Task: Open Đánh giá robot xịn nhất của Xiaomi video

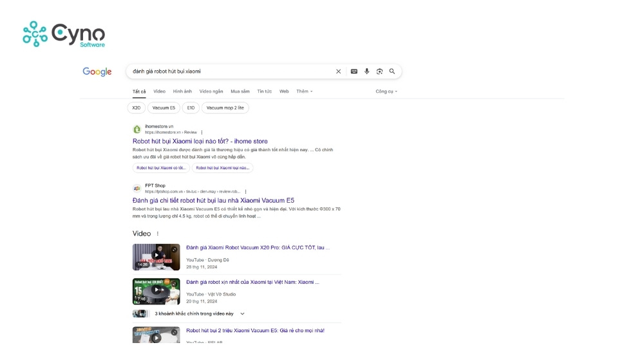Action: click(x=252, y=282)
